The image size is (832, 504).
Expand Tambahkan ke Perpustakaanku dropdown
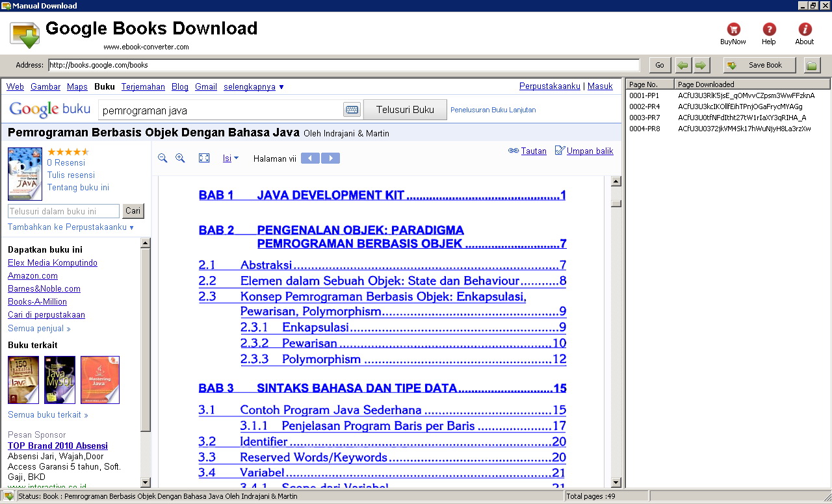click(71, 227)
